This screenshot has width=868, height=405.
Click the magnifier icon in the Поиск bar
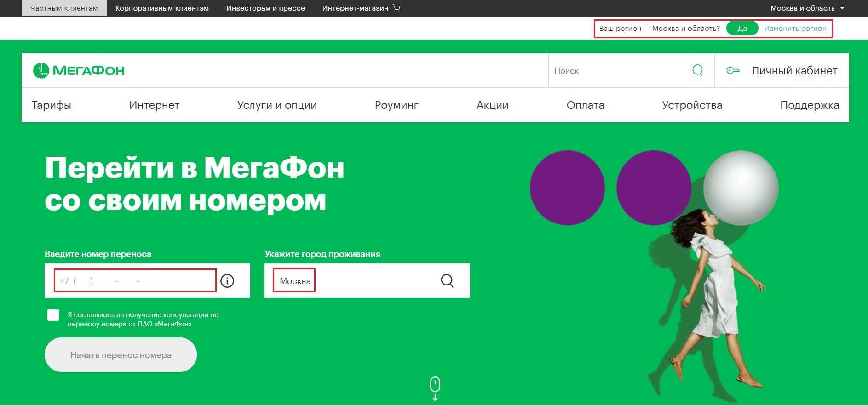(697, 70)
